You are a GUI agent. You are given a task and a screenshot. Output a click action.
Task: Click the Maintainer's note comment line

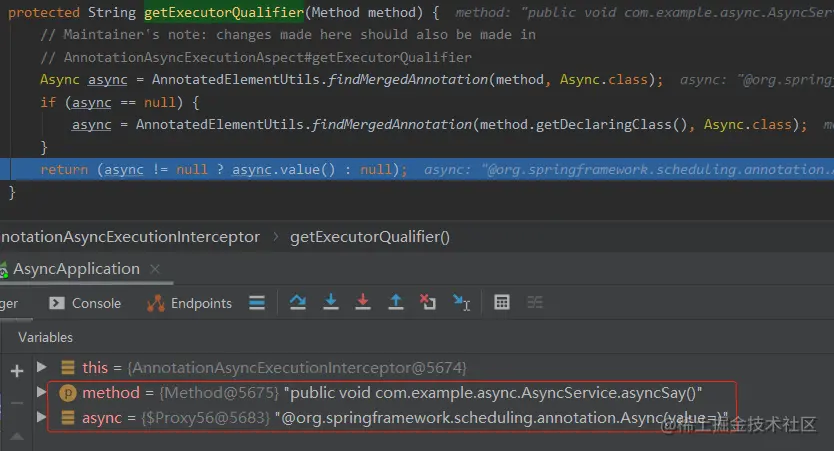click(288, 35)
